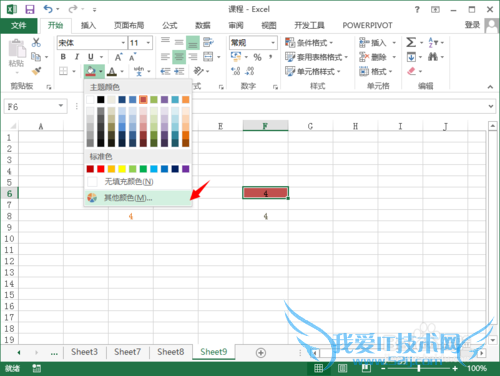Toggle align text right

pos(193,57)
